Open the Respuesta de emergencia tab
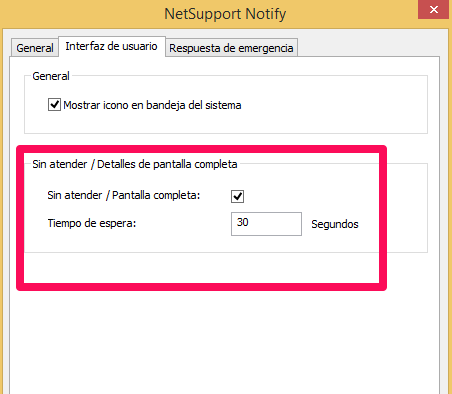Screen dimensions: 452x394 231,48
